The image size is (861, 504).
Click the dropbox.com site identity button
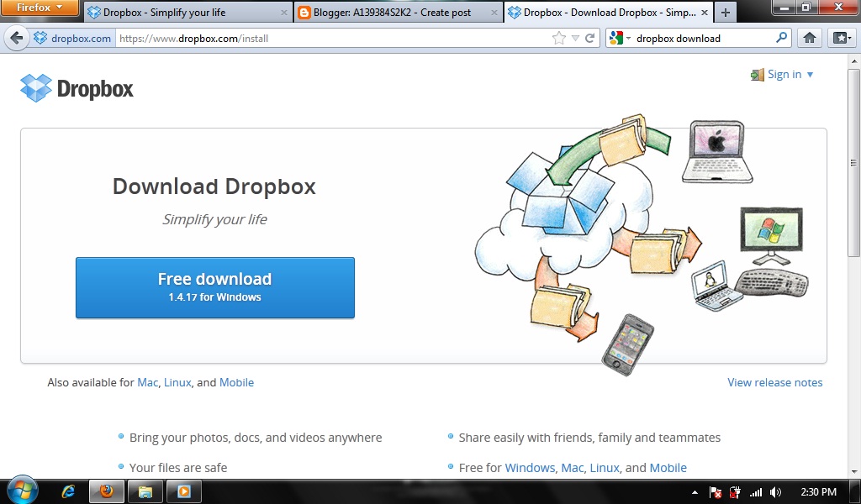(72, 39)
